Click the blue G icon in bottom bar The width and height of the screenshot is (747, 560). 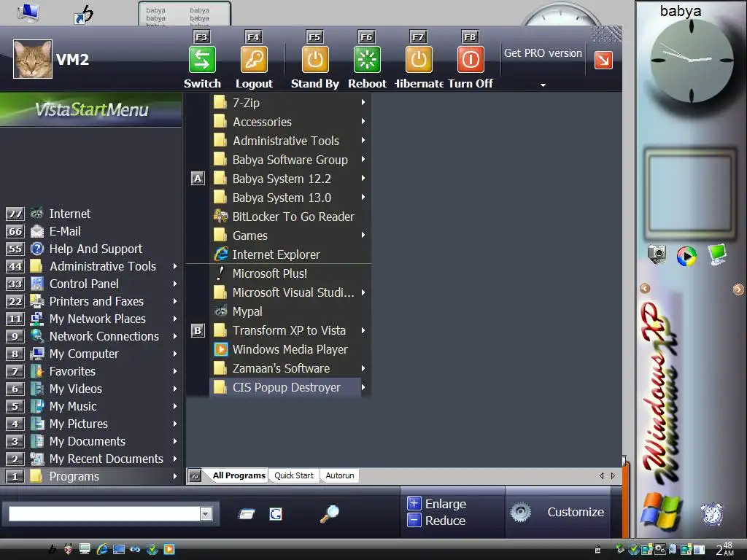coord(275,514)
